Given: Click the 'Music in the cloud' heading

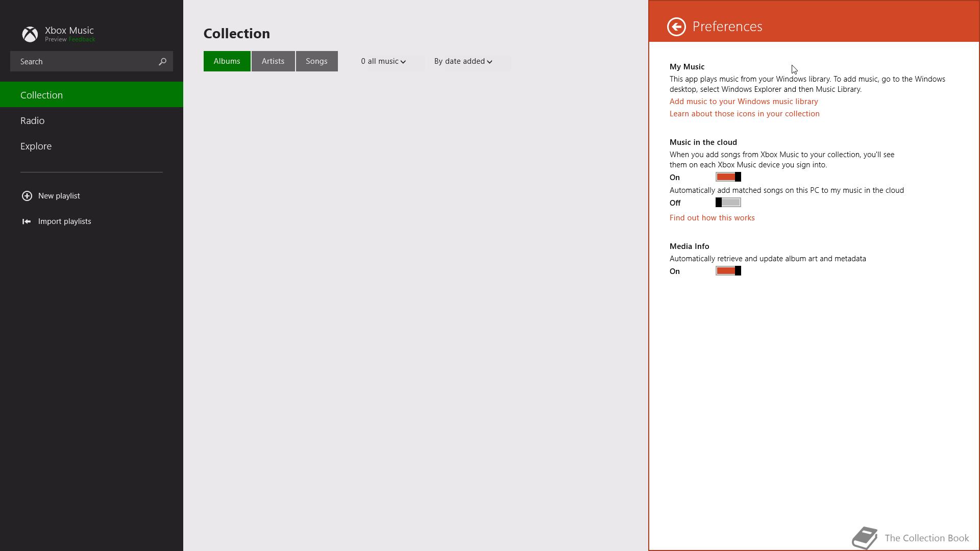Looking at the screenshot, I should point(703,142).
